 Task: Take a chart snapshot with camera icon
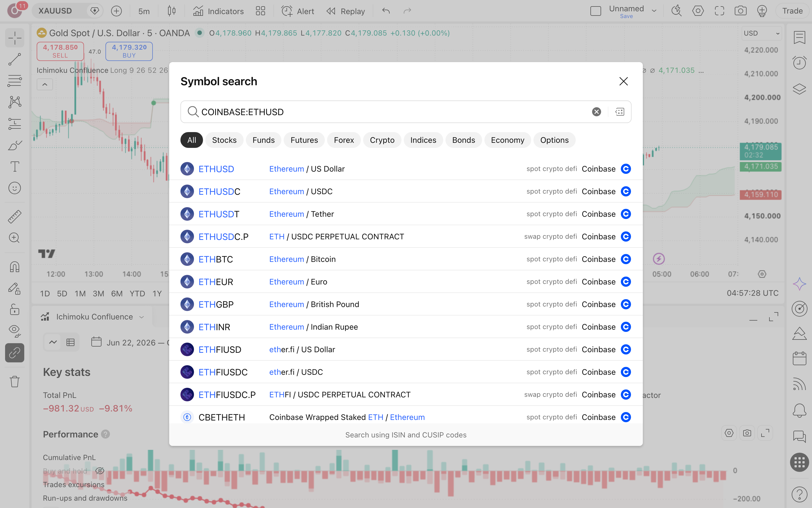pyautogui.click(x=741, y=11)
